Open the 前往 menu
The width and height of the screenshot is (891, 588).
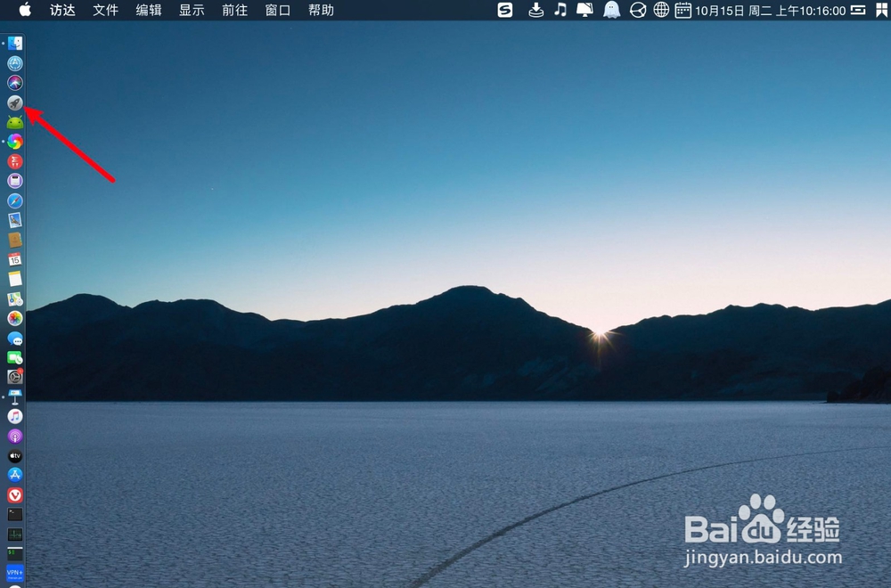point(234,10)
